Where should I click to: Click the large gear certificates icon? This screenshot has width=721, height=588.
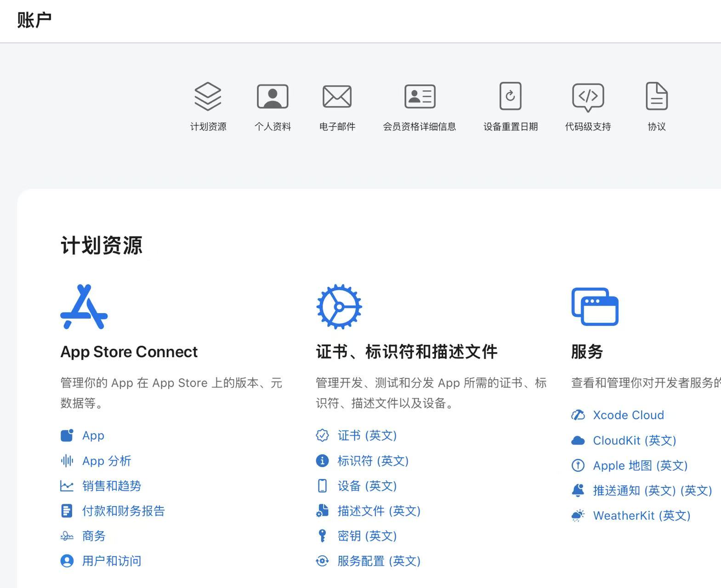pyautogui.click(x=339, y=307)
